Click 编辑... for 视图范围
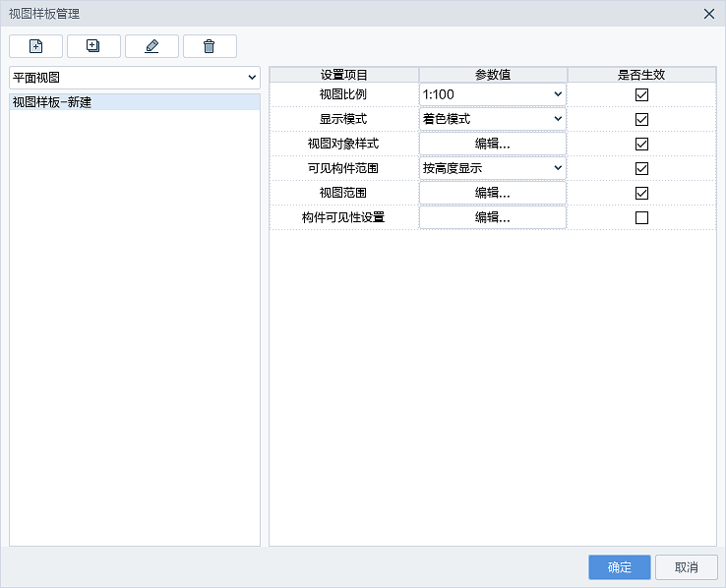726x588 pixels. (x=493, y=193)
